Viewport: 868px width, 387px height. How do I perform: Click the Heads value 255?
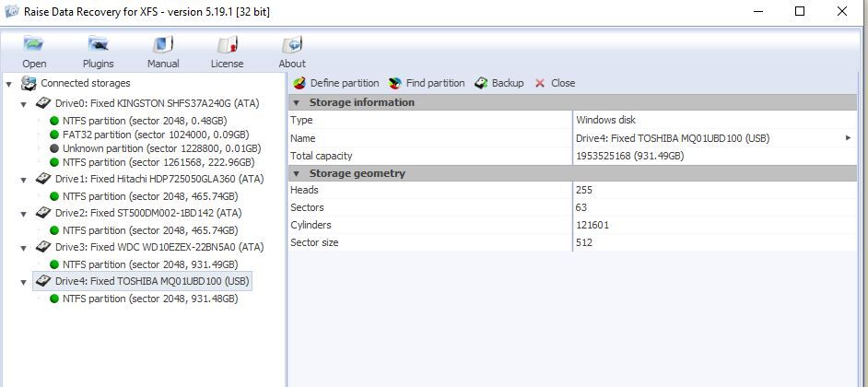[x=584, y=190]
